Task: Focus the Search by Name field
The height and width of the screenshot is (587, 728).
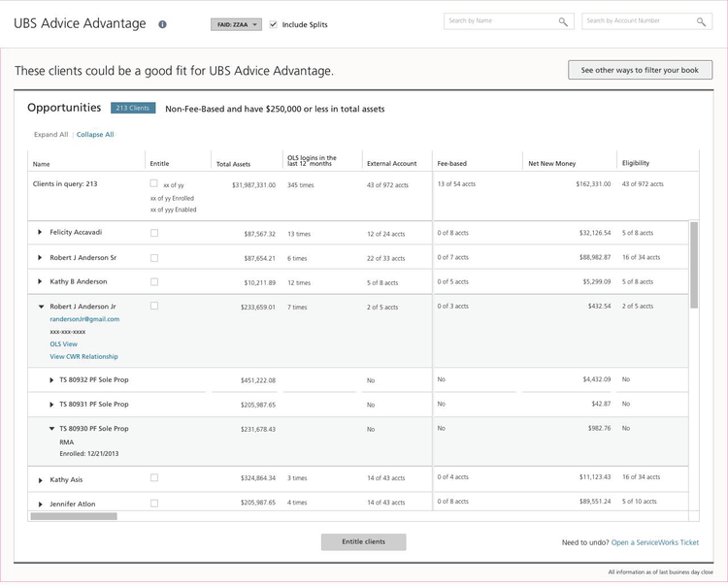Action: click(x=509, y=21)
